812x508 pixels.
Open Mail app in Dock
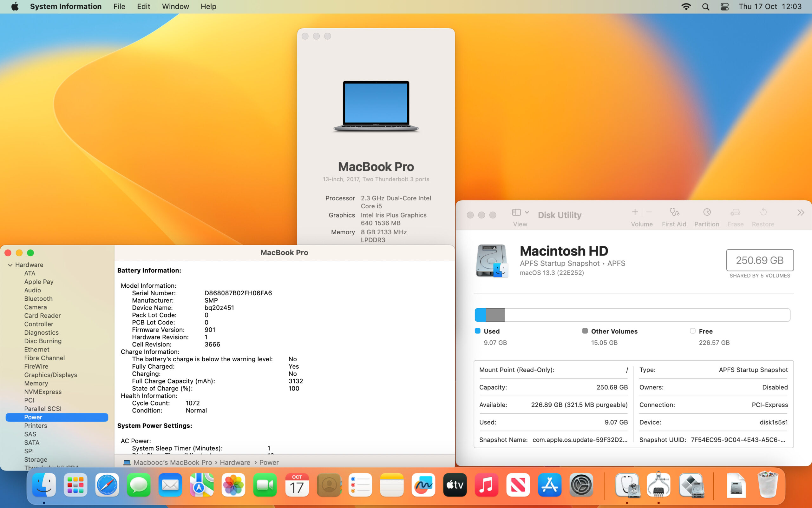click(170, 485)
